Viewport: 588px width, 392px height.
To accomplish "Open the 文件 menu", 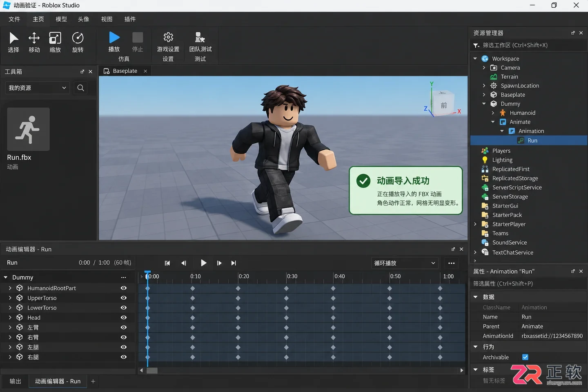I will click(x=14, y=19).
